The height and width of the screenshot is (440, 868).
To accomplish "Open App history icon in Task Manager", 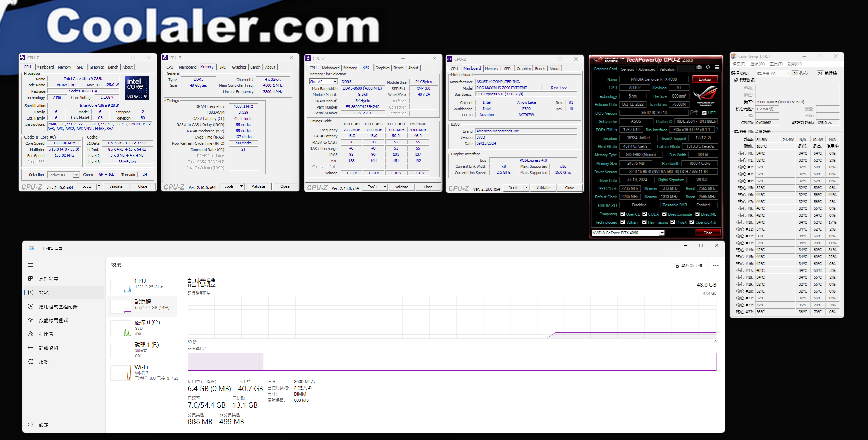I will pyautogui.click(x=31, y=306).
